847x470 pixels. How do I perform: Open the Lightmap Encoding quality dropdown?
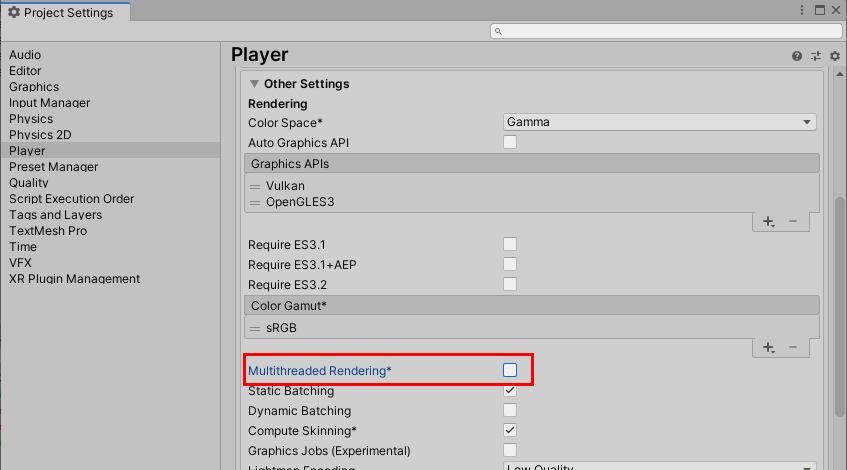tap(660, 466)
